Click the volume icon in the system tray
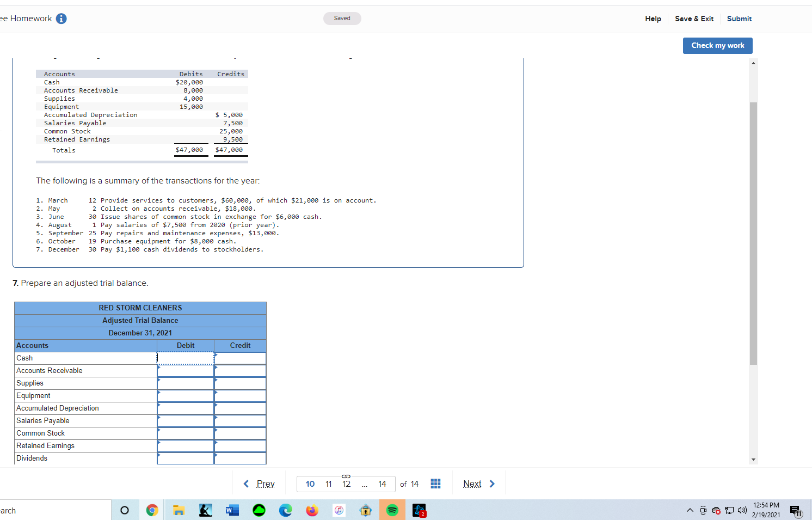 pyautogui.click(x=742, y=510)
